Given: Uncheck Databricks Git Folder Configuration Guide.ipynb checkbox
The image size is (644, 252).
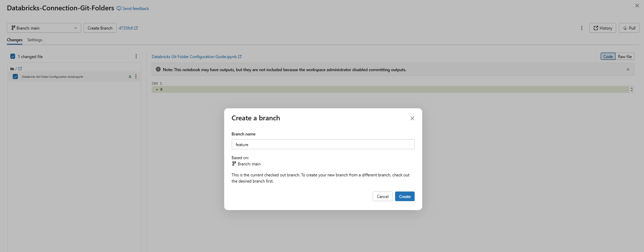Looking at the screenshot, I should pos(15,77).
